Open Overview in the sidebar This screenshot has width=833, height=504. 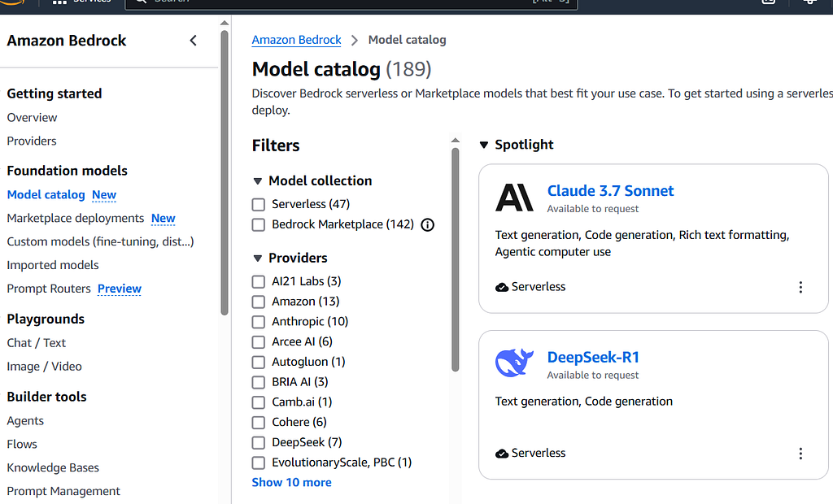tap(32, 117)
